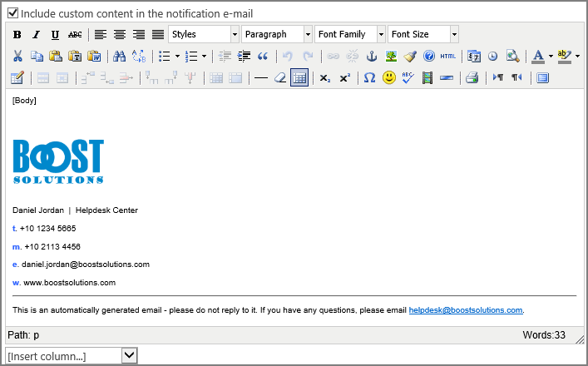Apply strikethrough formatting
This screenshot has height=366, width=588.
(75, 34)
